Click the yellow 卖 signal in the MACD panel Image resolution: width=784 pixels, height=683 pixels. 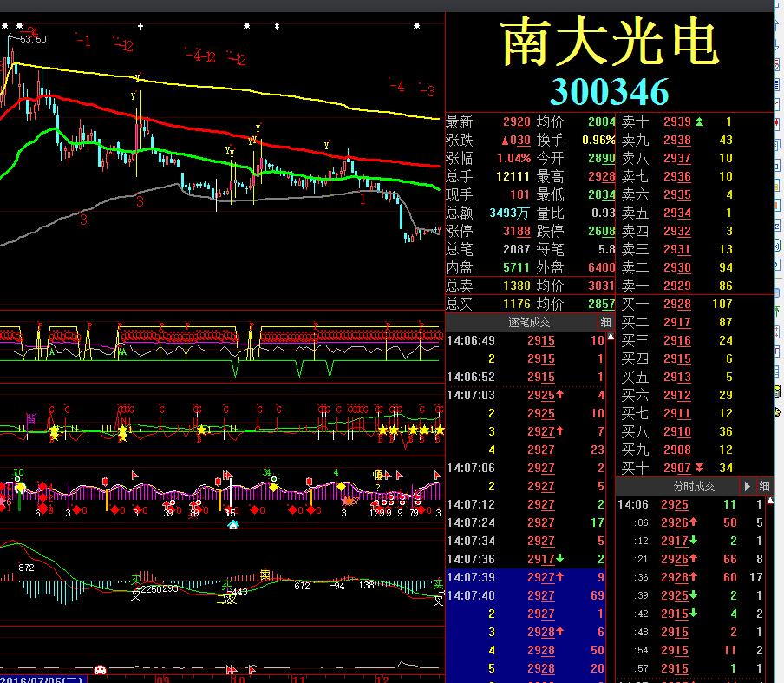265,575
